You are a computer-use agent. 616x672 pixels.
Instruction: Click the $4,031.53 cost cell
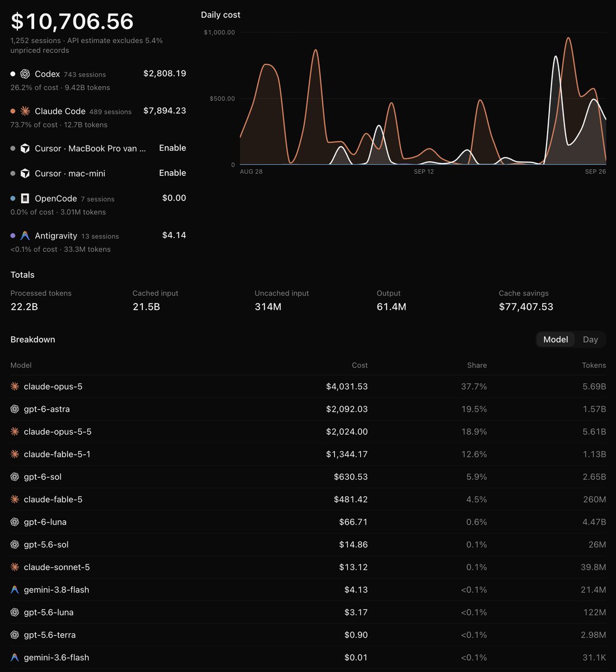347,386
